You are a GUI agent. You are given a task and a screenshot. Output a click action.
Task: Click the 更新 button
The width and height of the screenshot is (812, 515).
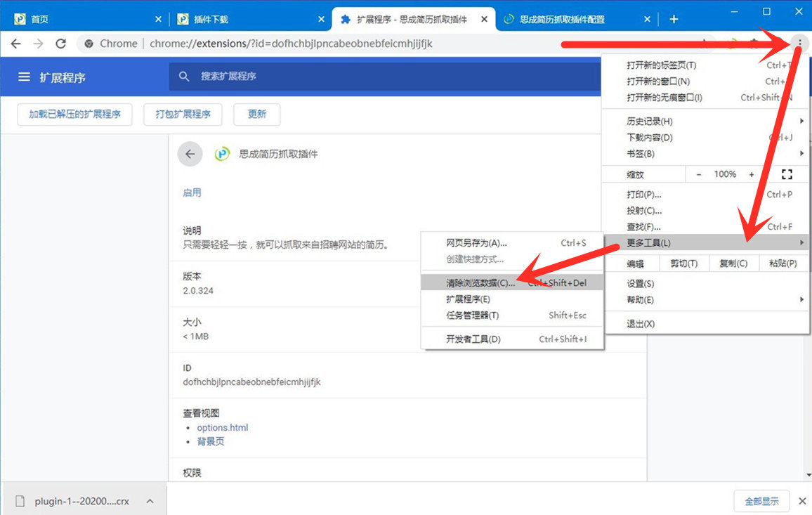click(x=256, y=114)
